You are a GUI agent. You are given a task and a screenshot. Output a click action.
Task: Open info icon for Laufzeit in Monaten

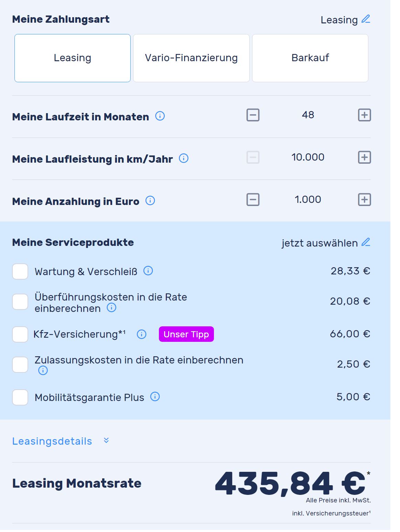(x=160, y=116)
